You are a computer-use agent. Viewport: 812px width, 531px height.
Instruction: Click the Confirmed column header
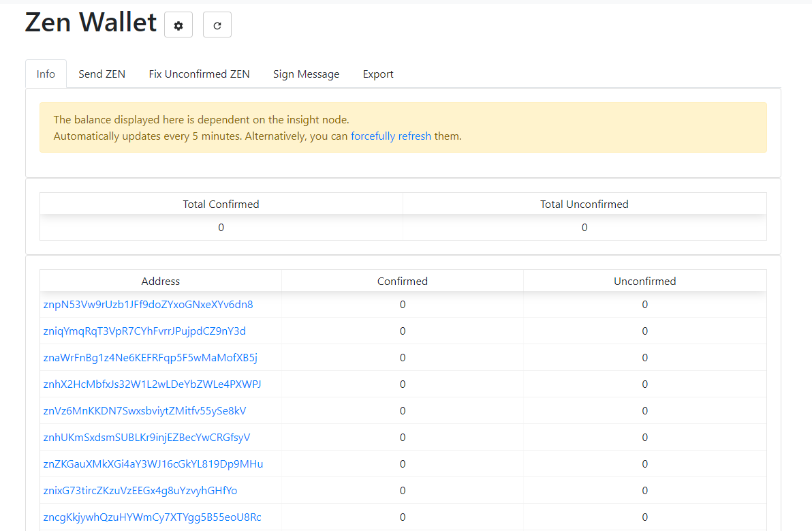403,282
